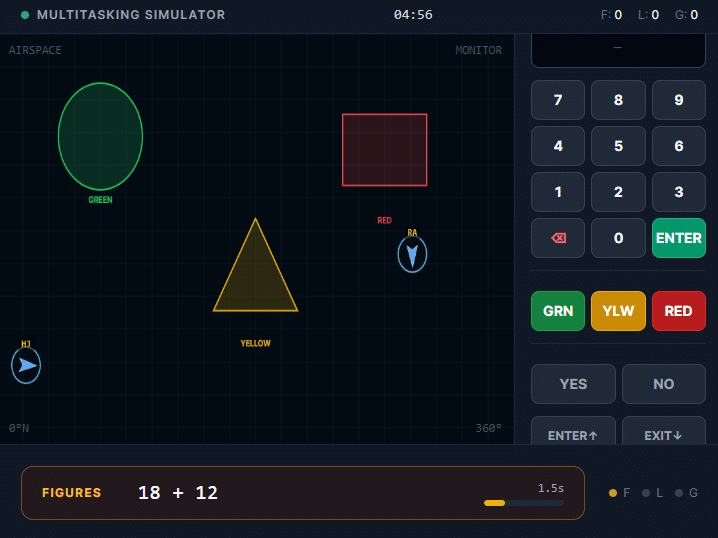
Task: Click the HJ aircraft icon
Action: (26, 366)
